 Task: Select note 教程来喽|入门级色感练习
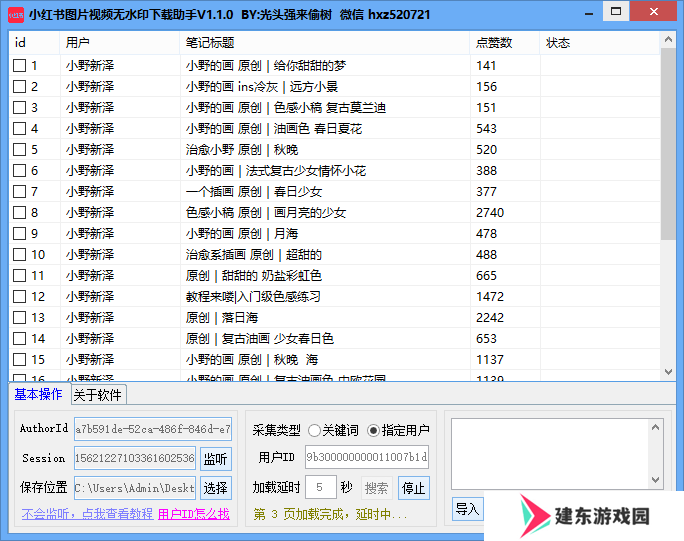click(x=253, y=297)
